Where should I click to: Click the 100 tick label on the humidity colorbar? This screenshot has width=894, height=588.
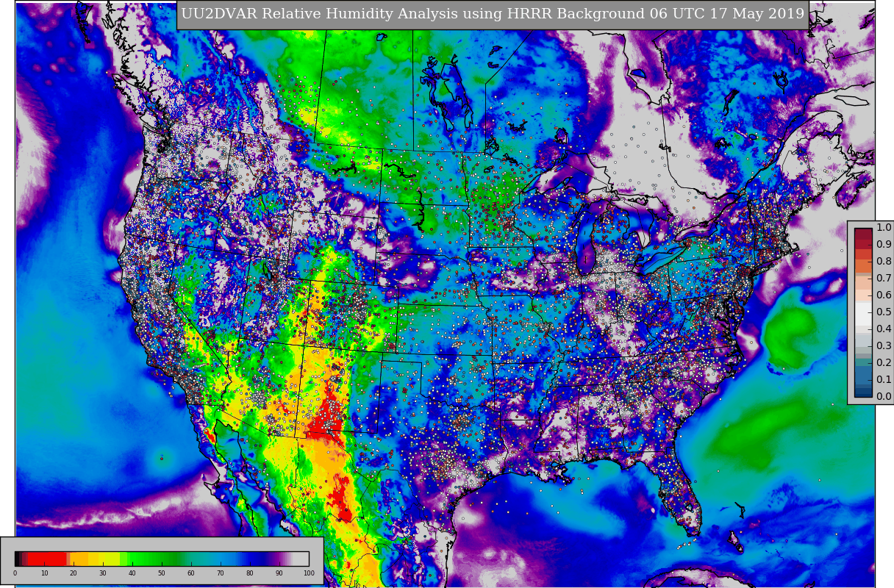coord(309,573)
